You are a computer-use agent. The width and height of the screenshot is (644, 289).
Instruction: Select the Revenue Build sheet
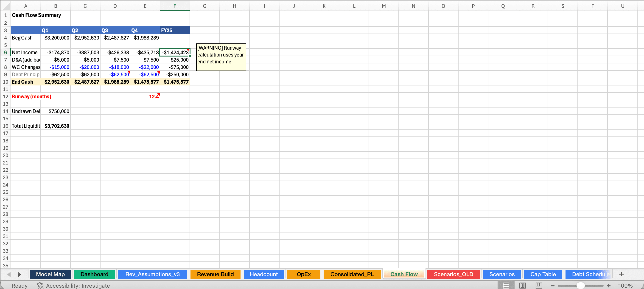(215, 274)
